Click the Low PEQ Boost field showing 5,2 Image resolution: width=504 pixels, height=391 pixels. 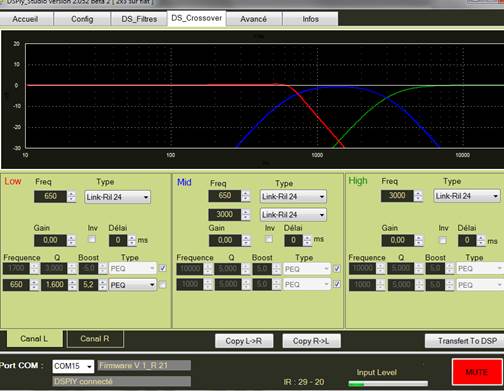click(x=88, y=285)
